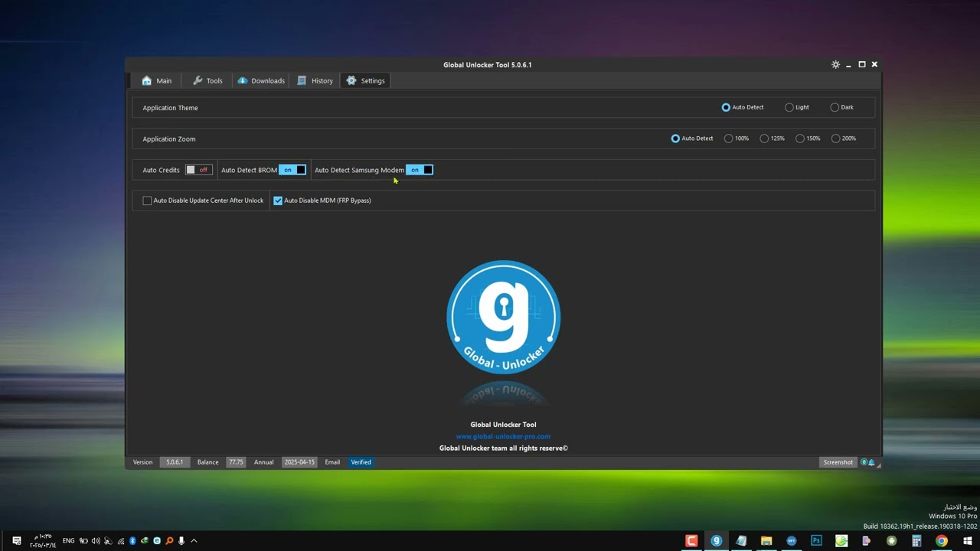Click the Global Unlocker taskbar icon
Image resolution: width=980 pixels, height=551 pixels.
[717, 541]
